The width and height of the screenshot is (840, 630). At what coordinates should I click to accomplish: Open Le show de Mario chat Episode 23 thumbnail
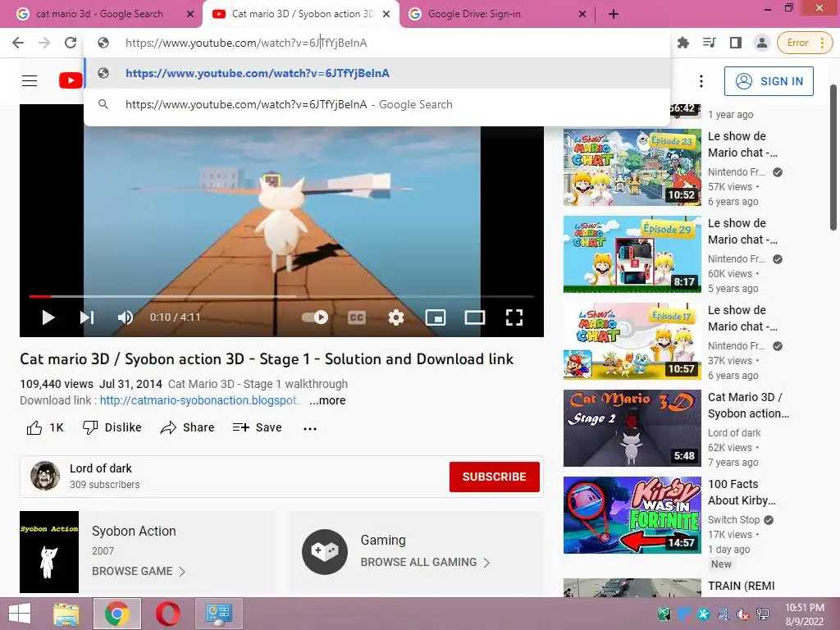pos(632,167)
